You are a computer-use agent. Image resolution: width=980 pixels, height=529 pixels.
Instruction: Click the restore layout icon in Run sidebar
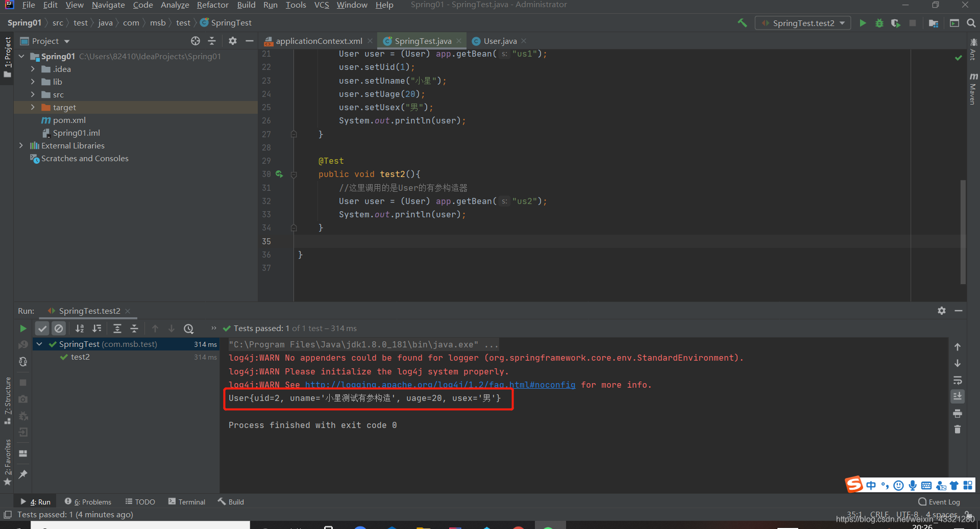[x=23, y=453]
